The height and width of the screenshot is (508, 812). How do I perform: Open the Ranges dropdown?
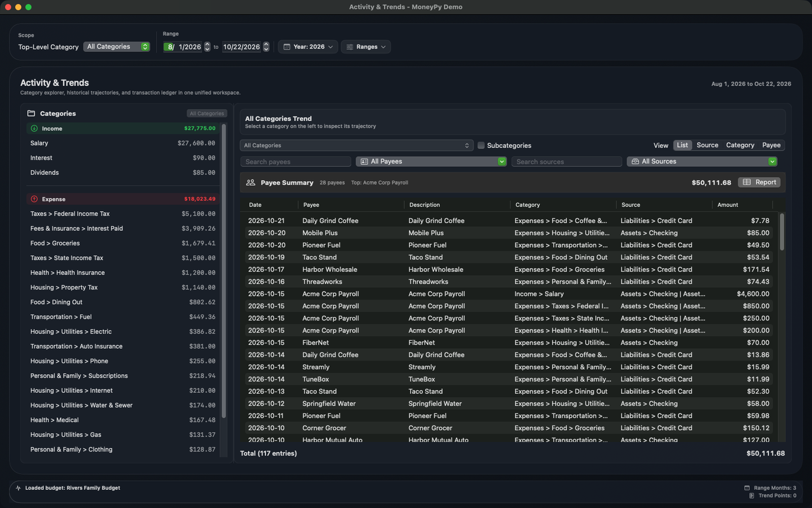[x=366, y=47]
